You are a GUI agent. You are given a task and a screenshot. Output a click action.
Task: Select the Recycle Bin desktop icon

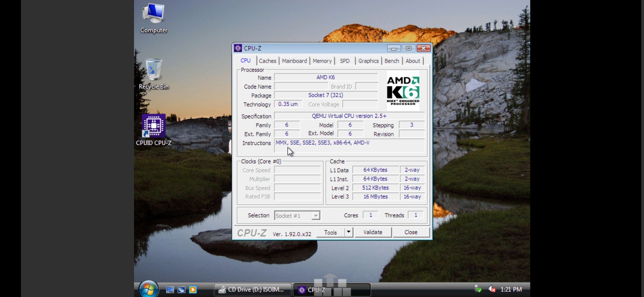[154, 74]
